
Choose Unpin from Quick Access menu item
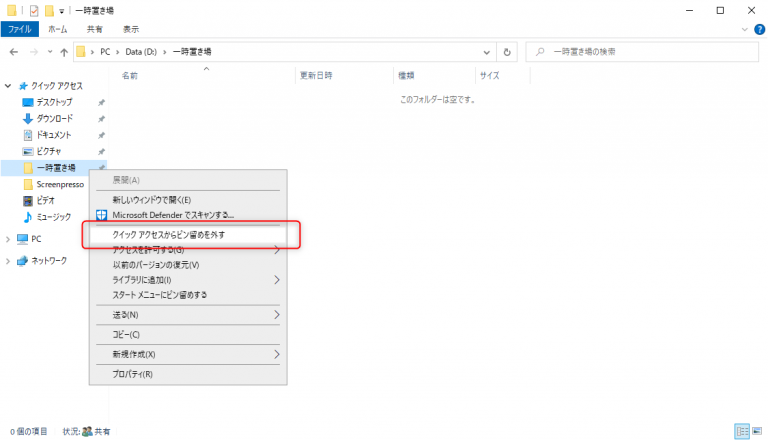click(x=169, y=235)
